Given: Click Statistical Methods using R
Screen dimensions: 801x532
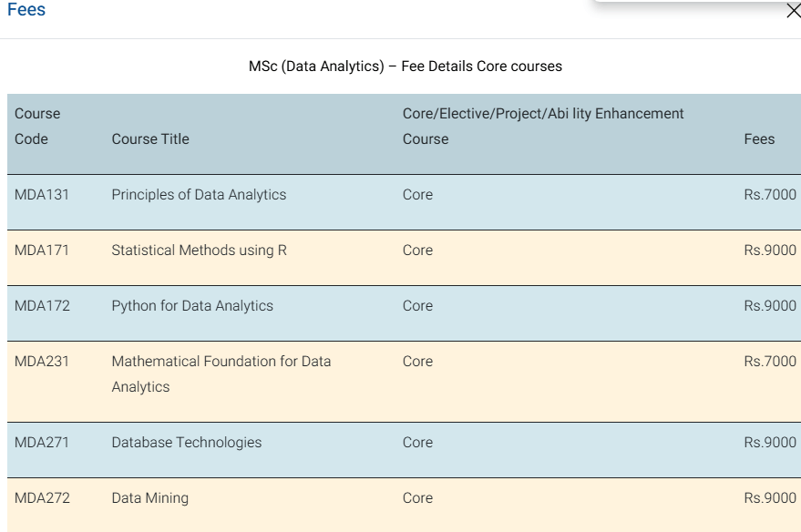Looking at the screenshot, I should (x=199, y=251).
